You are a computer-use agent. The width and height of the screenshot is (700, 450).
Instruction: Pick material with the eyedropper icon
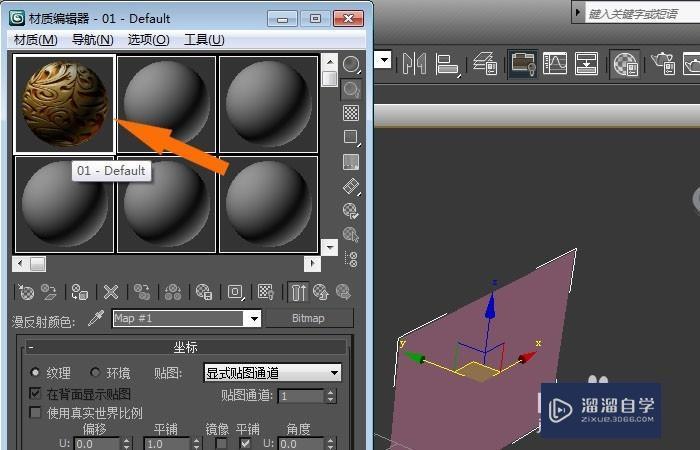tap(96, 318)
